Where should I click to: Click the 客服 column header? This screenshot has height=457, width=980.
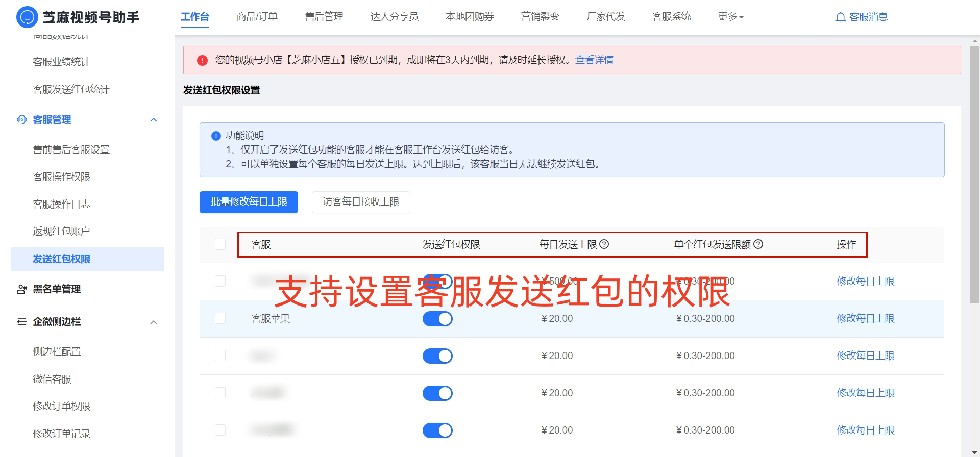pos(261,245)
